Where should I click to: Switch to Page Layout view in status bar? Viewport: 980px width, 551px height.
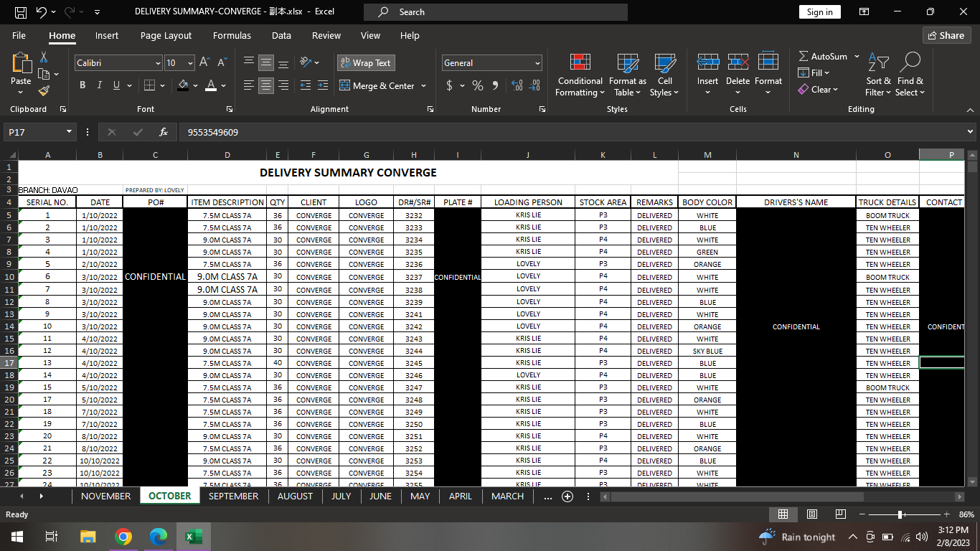coord(812,514)
